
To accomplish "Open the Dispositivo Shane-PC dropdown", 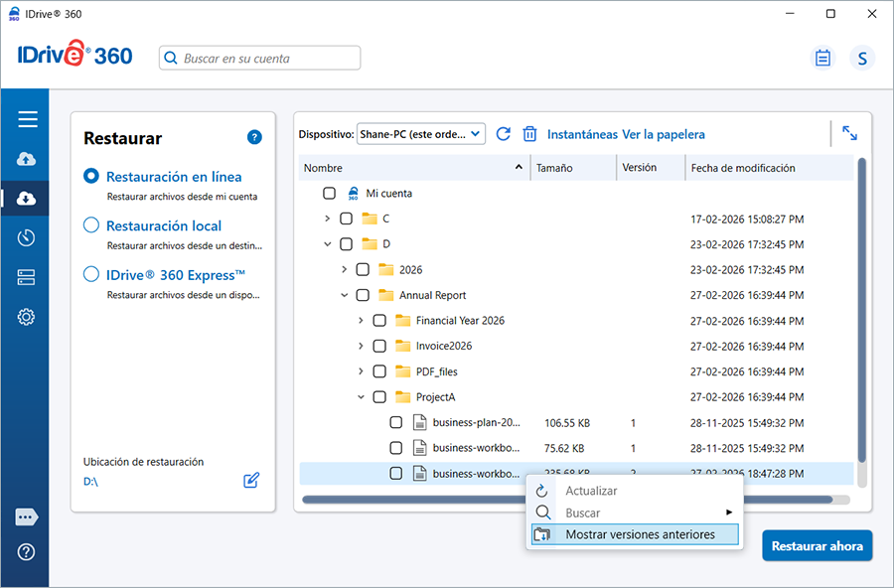I will coord(420,134).
